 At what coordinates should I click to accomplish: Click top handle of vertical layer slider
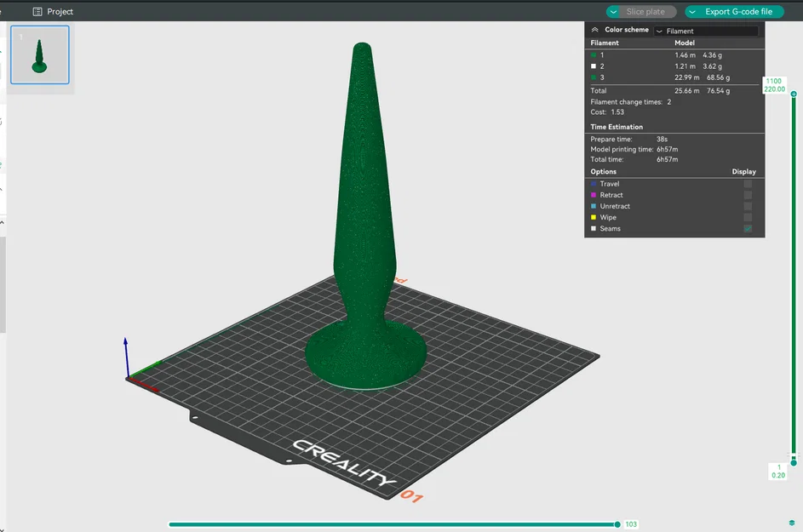(x=794, y=94)
